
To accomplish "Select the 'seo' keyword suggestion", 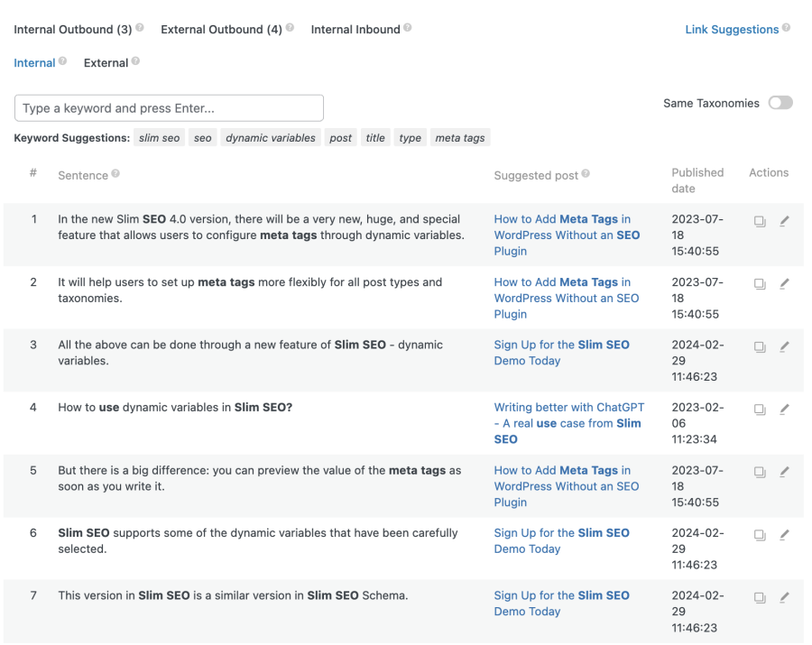I will pyautogui.click(x=202, y=138).
